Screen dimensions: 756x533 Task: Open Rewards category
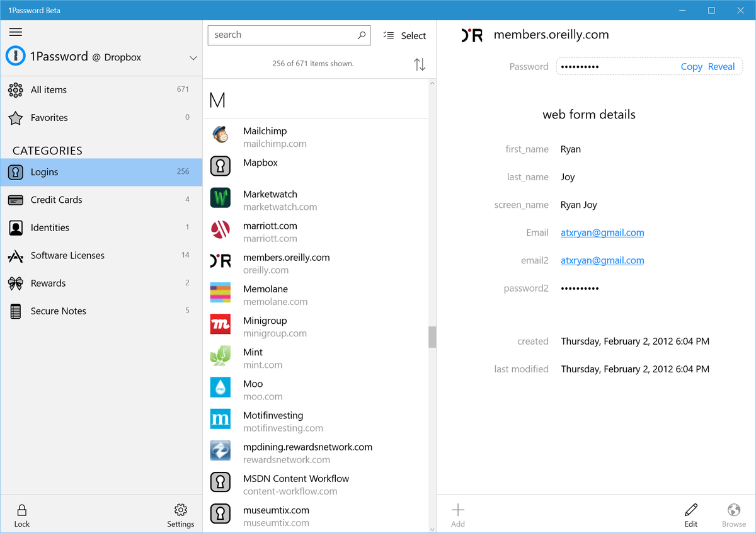101,283
